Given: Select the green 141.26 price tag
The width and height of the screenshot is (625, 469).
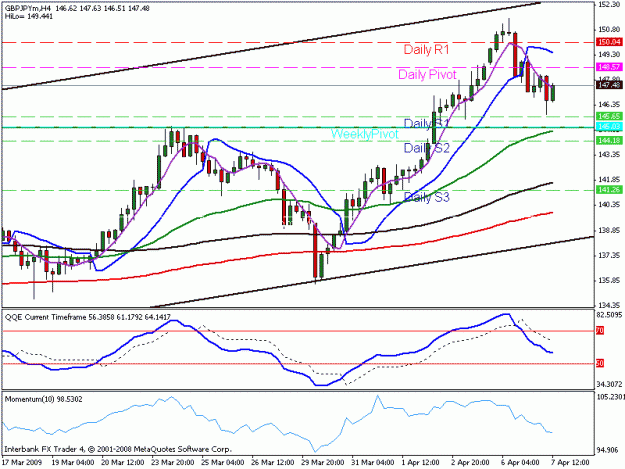Looking at the screenshot, I should pos(609,190).
